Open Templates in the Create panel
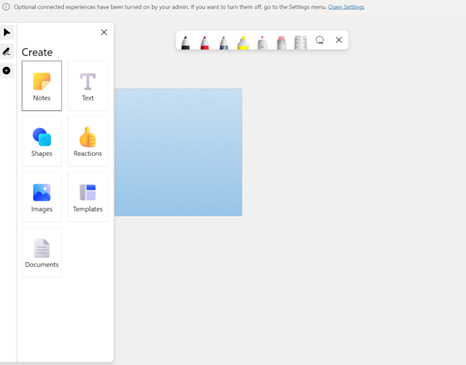The height and width of the screenshot is (365, 466). pos(88,197)
